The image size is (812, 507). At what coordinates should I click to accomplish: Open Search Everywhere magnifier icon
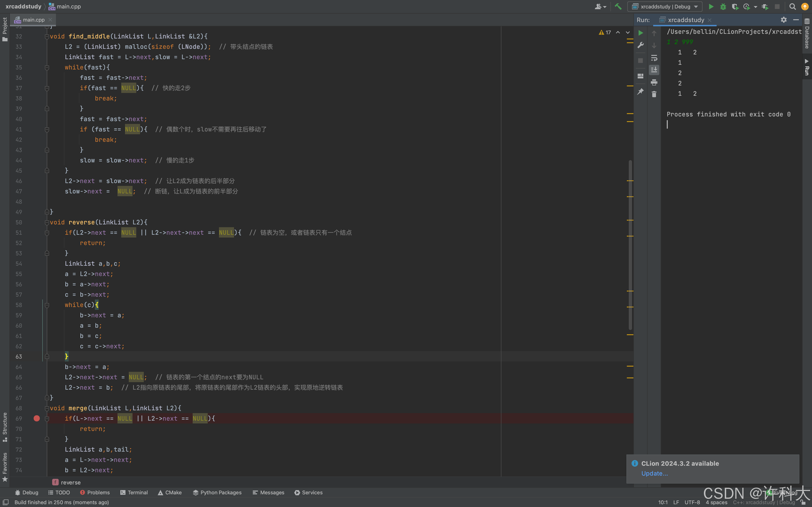[792, 6]
